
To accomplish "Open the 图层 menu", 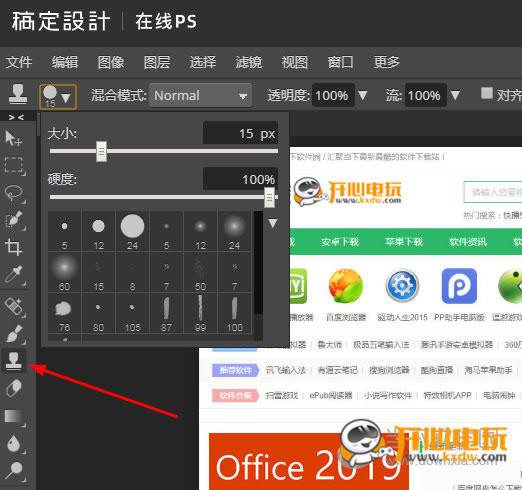I will coord(157,62).
